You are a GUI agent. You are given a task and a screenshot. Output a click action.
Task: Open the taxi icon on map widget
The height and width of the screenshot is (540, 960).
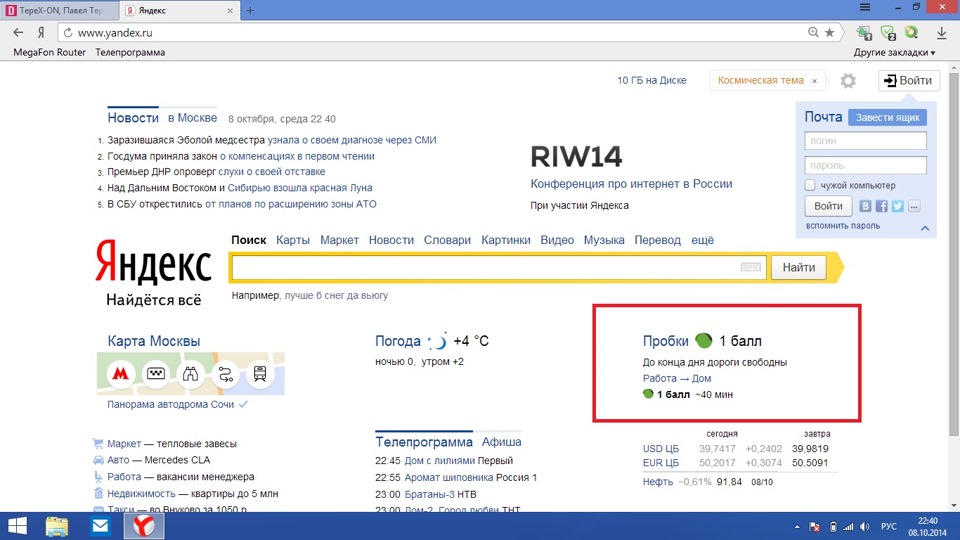[156, 373]
